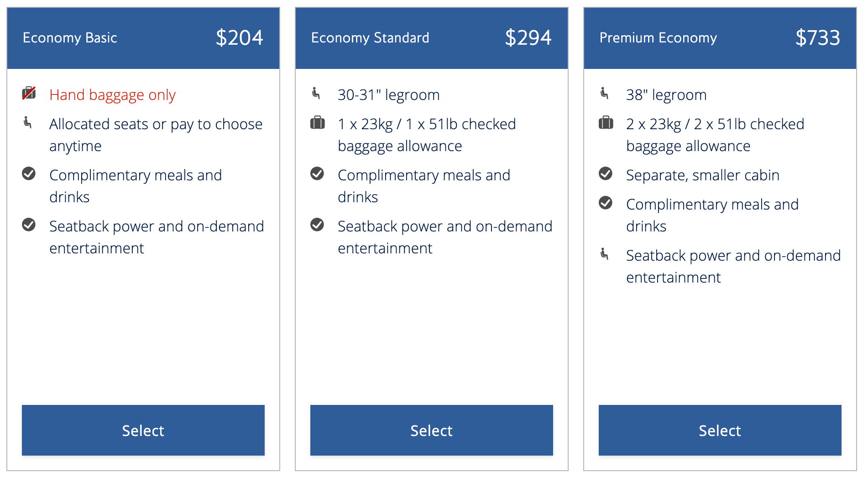Image resolution: width=868 pixels, height=483 pixels.
Task: Click the checkmark beside smaller cabin in Premium Economy
Action: pyautogui.click(x=606, y=173)
